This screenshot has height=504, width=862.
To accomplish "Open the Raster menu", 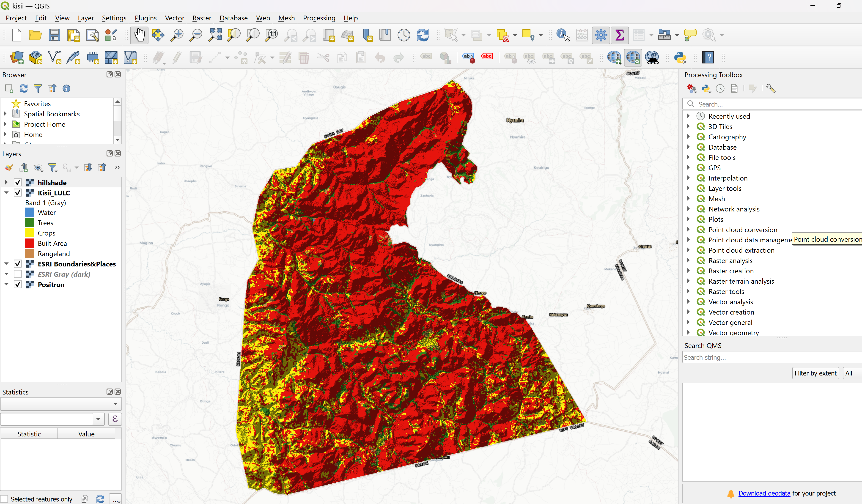I will click(x=201, y=18).
